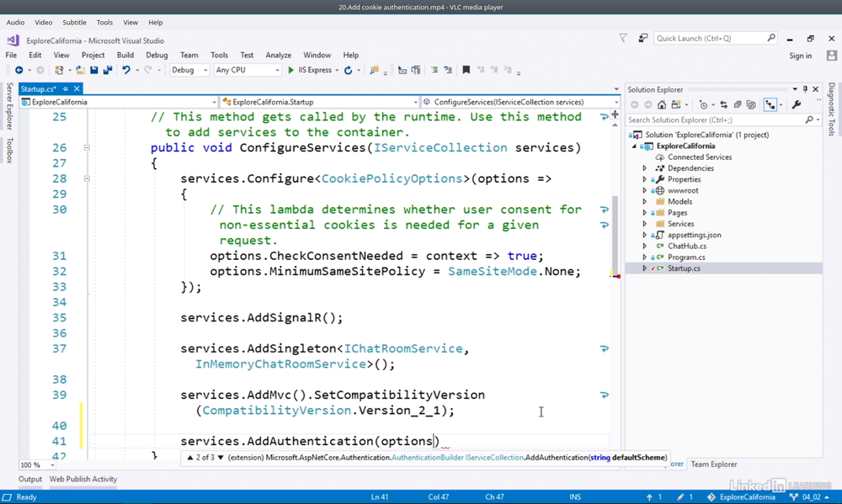
Task: Open the Debug menu
Action: (157, 56)
